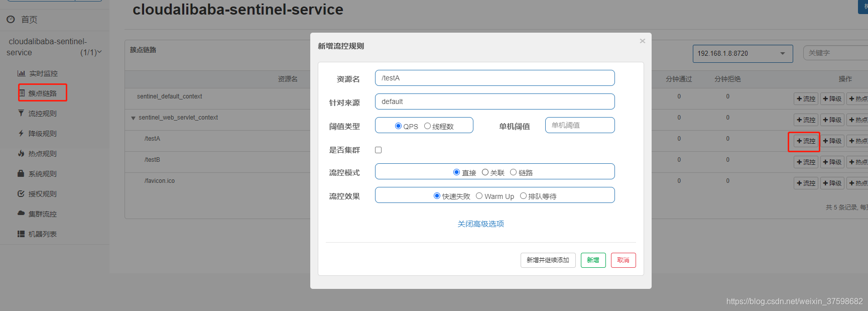Click 降级 button for /favicon.ico row
The height and width of the screenshot is (311, 868).
pos(832,183)
